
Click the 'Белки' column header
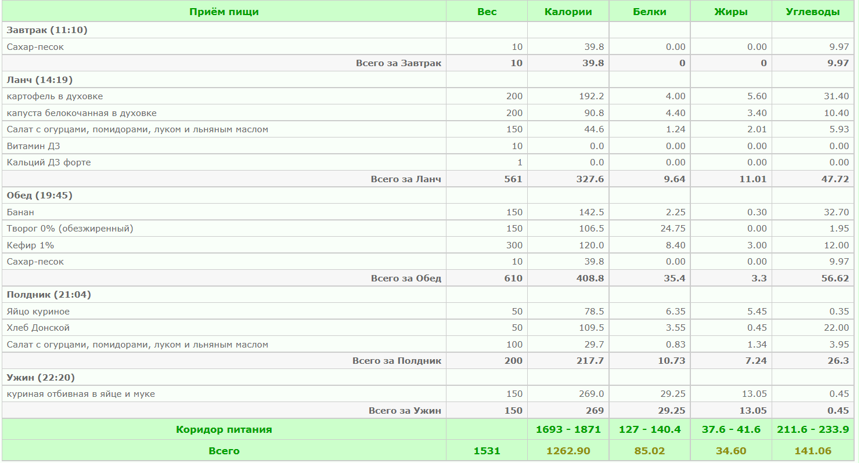click(x=650, y=12)
